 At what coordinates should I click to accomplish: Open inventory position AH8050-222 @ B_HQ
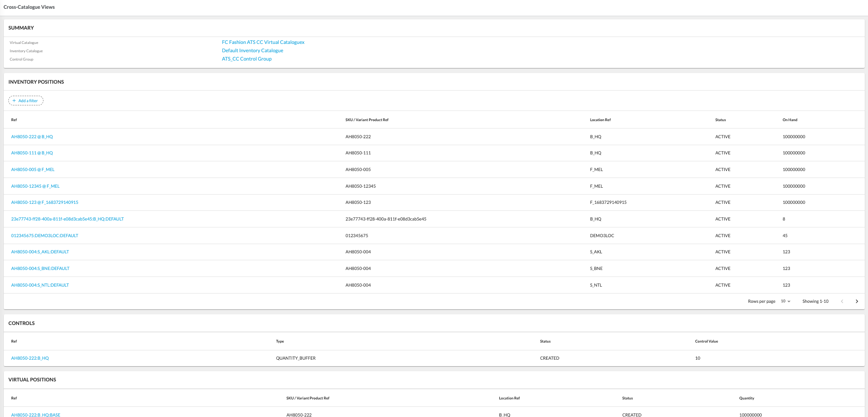click(x=32, y=136)
